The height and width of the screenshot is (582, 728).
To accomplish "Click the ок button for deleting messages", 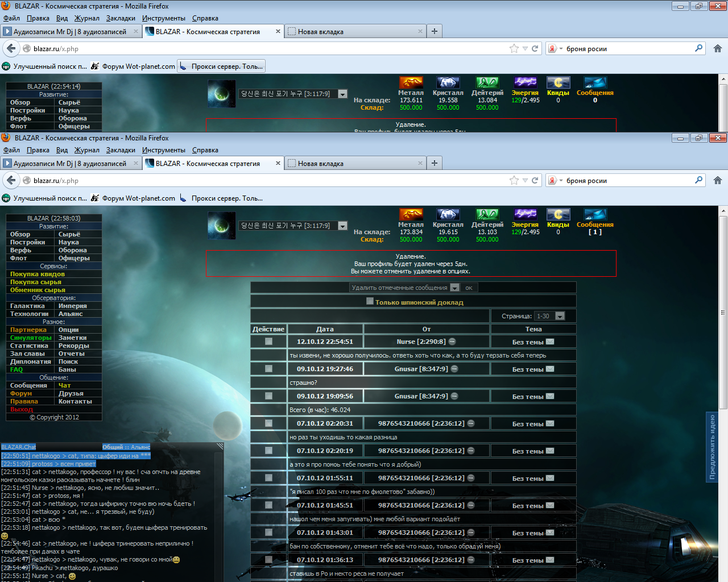I will [469, 288].
